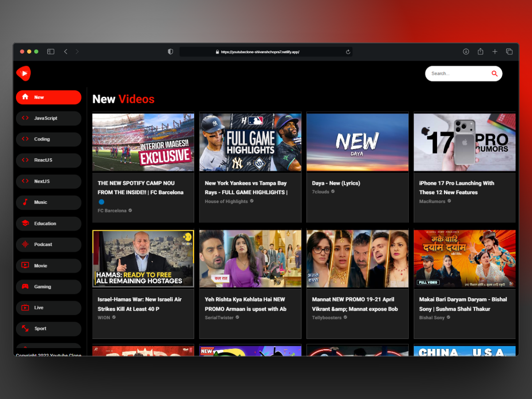Screen dimensions: 532x399
Task: Open Israel-Hamas War video title
Action: click(140, 304)
